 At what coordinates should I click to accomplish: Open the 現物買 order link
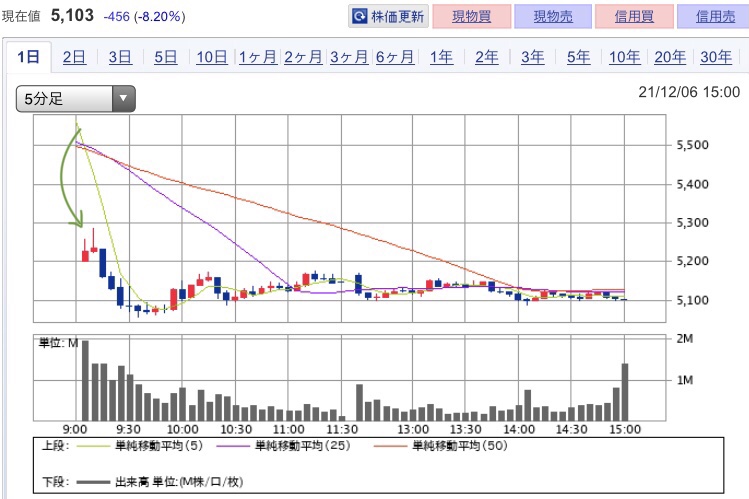point(471,17)
